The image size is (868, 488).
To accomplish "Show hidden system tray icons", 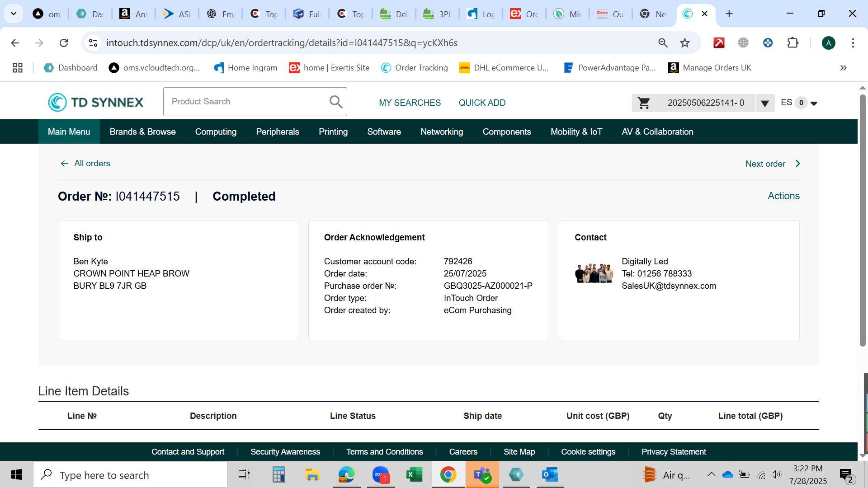I will (711, 474).
